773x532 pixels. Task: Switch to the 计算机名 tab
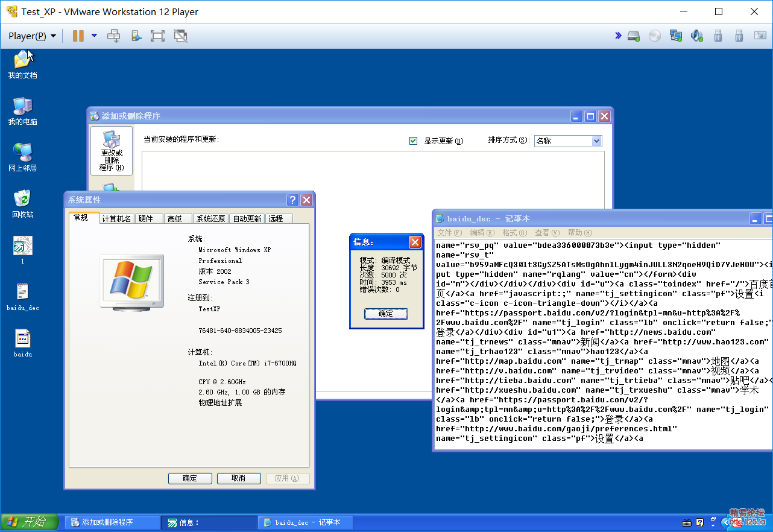pyautogui.click(x=116, y=218)
